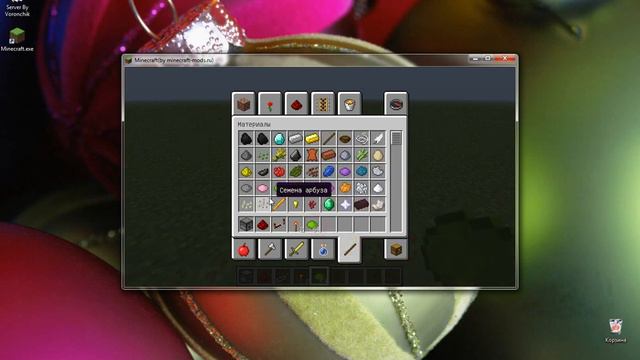Click the empty sixth hotbar slot
The image size is (640, 360).
click(x=329, y=224)
